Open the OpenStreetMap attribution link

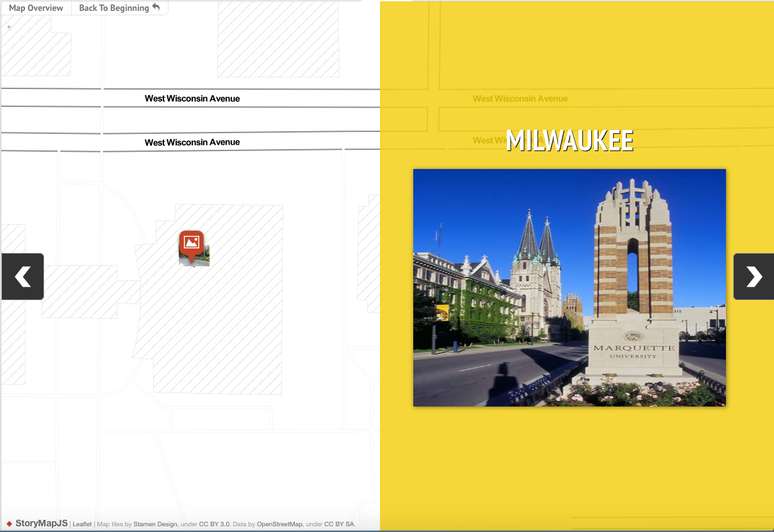279,524
